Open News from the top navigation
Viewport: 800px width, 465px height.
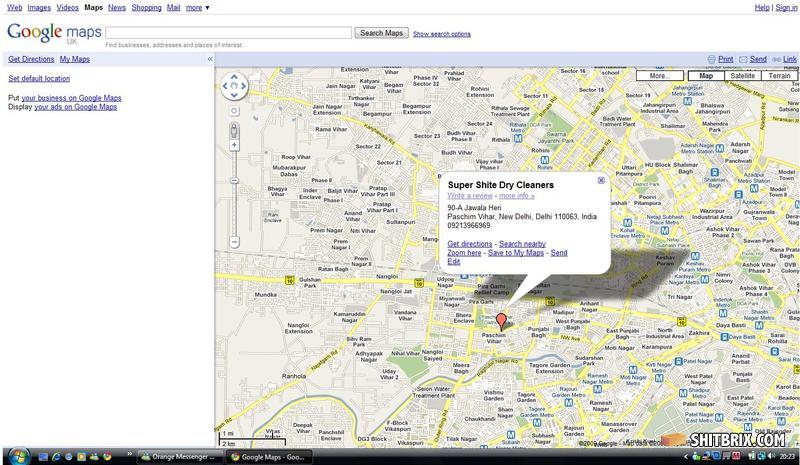[117, 8]
